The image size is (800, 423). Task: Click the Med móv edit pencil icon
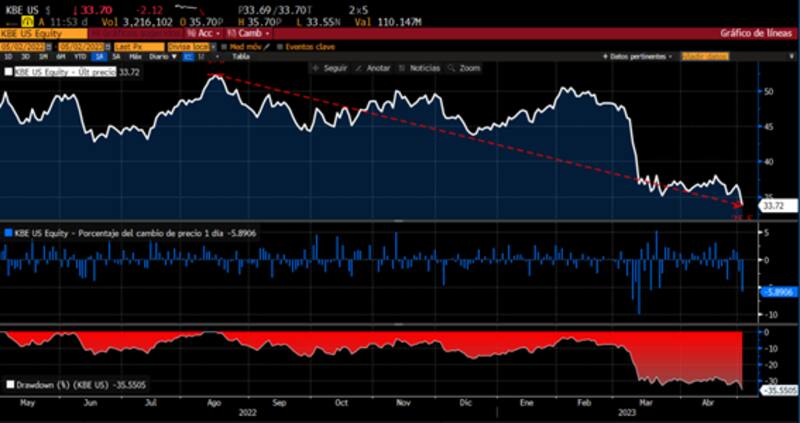pos(266,46)
